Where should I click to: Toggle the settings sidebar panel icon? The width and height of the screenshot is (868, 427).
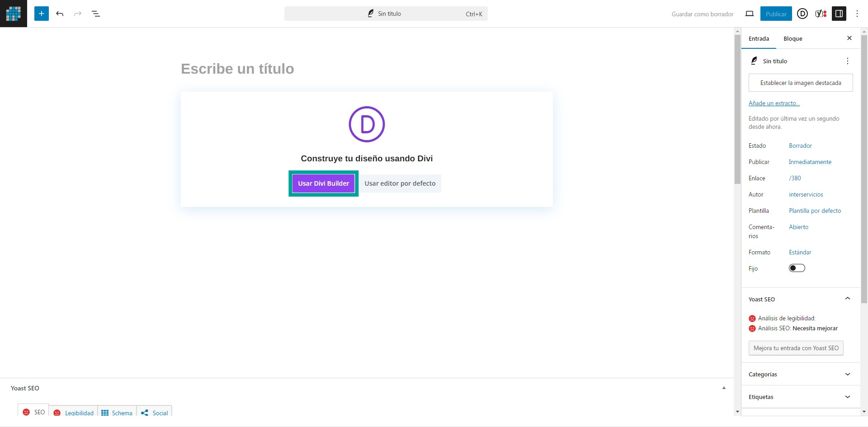tap(839, 14)
